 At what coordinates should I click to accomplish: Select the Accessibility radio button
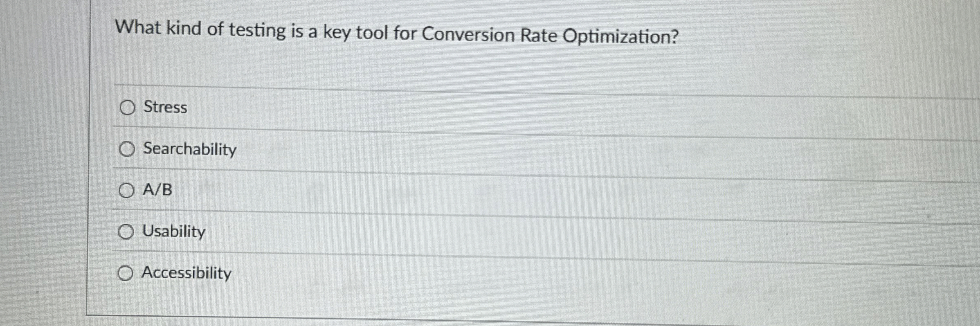126,273
